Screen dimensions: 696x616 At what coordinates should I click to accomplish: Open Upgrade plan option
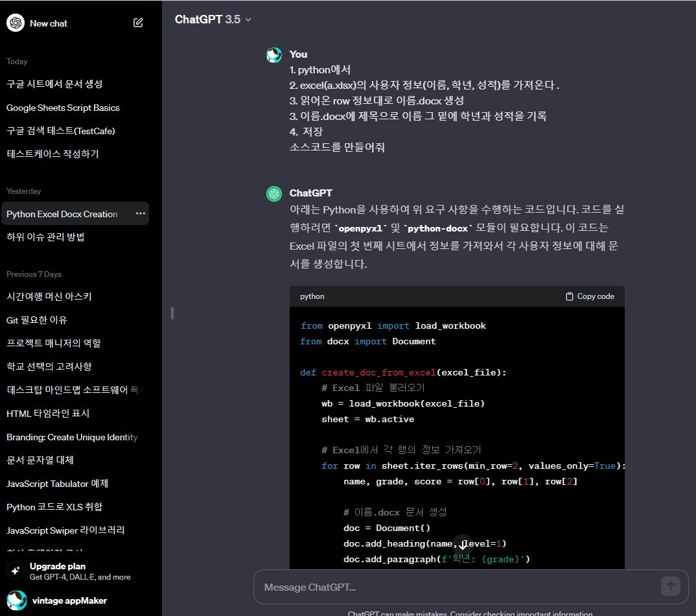(x=75, y=571)
